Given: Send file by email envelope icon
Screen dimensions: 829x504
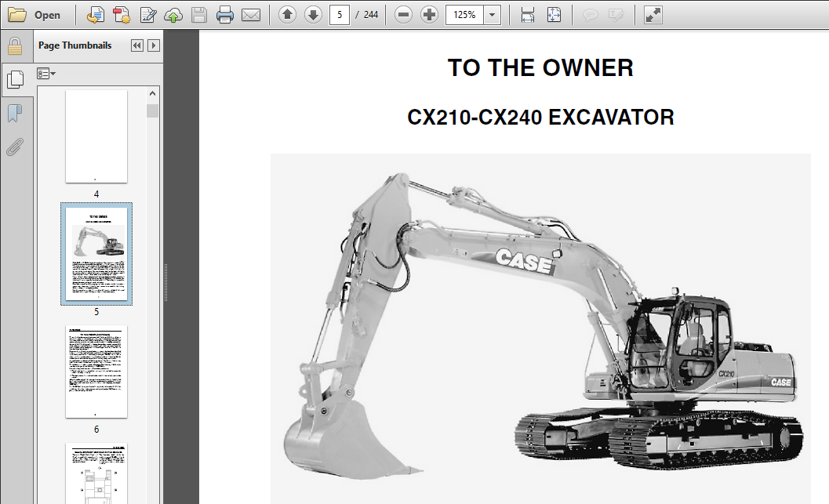Looking at the screenshot, I should click(251, 15).
